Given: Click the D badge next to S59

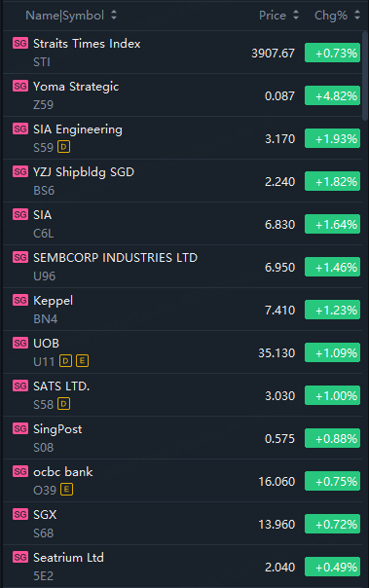Looking at the screenshot, I should (x=63, y=147).
